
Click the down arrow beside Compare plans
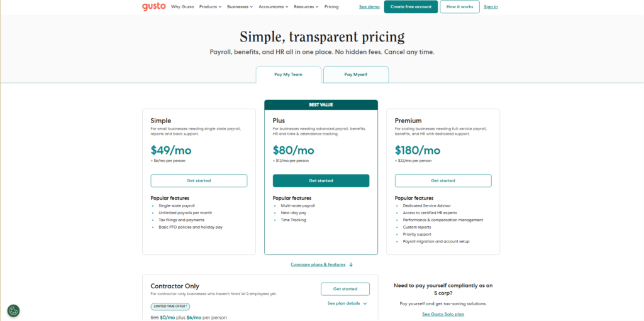tap(351, 264)
